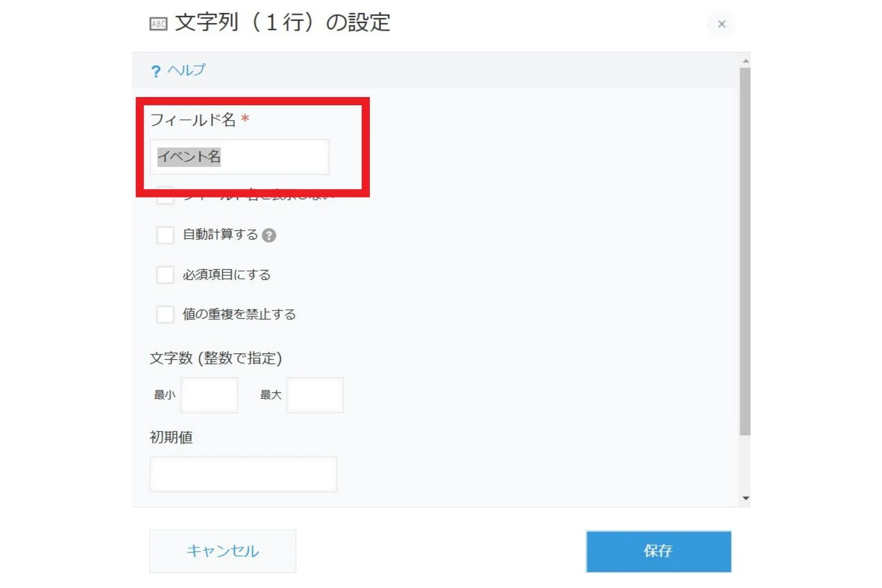882x588 pixels.
Task: Open the tooltip icon next to 自動計算する
Action: click(x=269, y=235)
